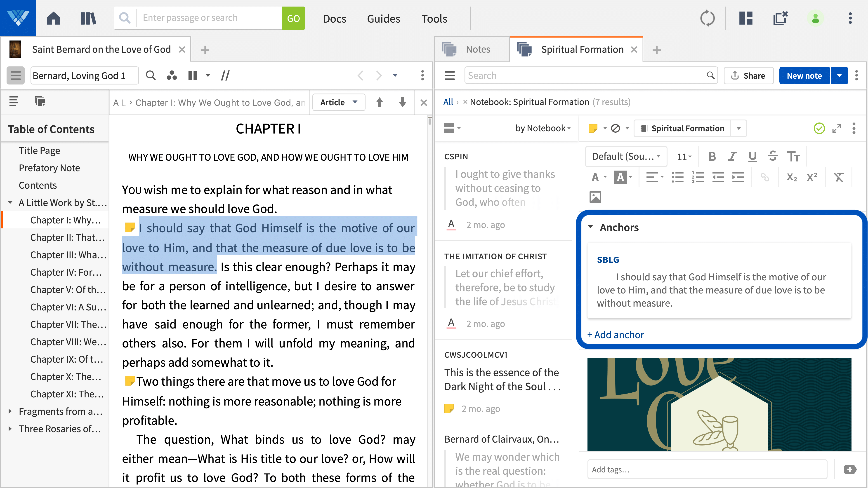Screen dimensions: 868x488
Task: Open the Tools menu
Action: tap(434, 19)
